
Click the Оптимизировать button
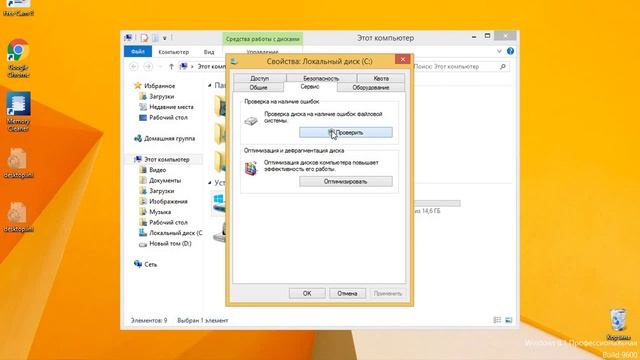point(346,181)
